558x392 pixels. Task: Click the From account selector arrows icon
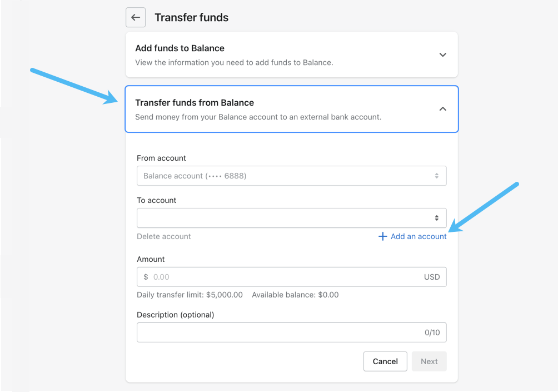pyautogui.click(x=437, y=176)
